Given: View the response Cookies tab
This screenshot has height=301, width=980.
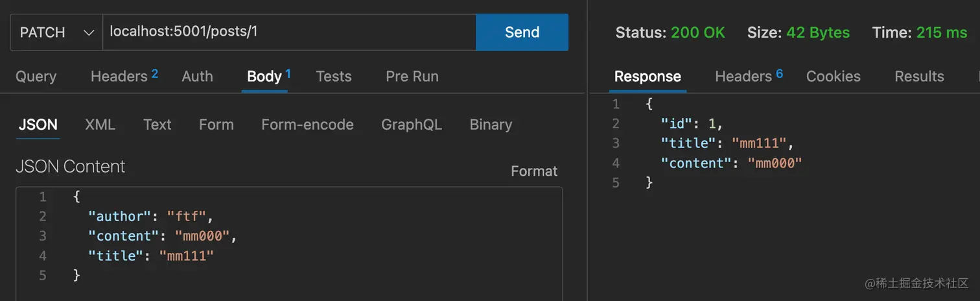Looking at the screenshot, I should (833, 77).
